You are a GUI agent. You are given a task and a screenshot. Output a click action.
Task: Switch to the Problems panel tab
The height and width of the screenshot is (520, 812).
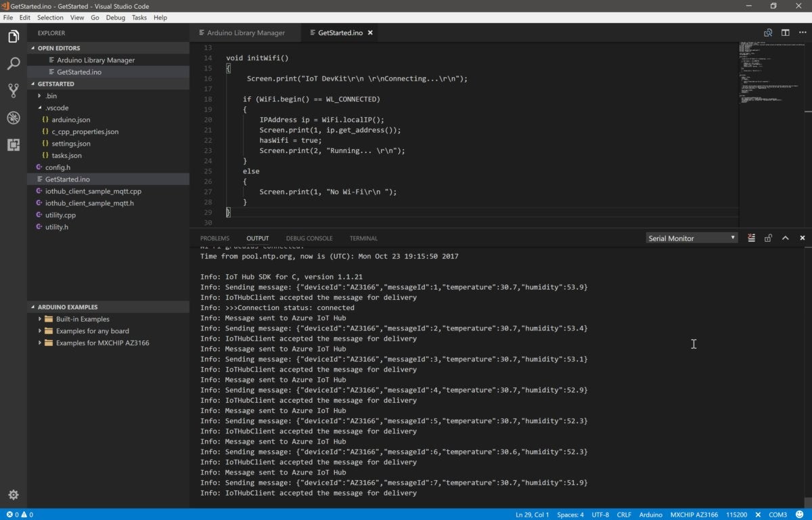pos(215,238)
